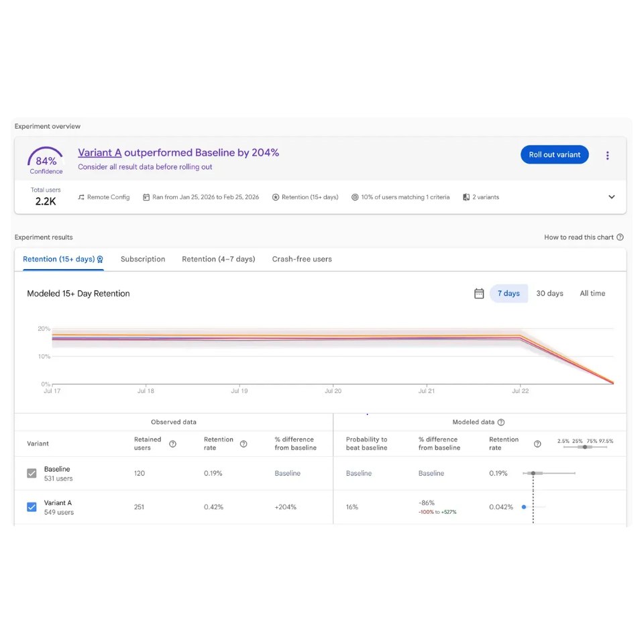Click the variants icon next to 2 variants
644x644 pixels.
pos(466,197)
